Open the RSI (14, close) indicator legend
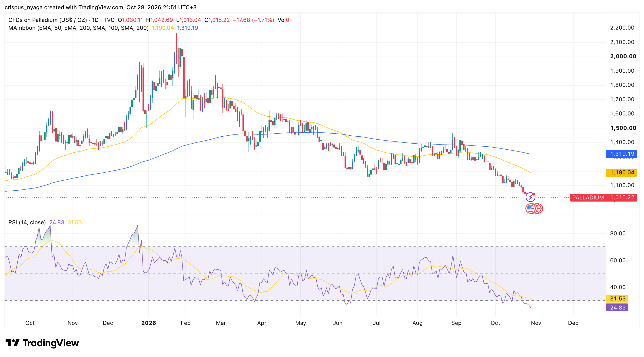644x357 pixels. click(x=27, y=222)
